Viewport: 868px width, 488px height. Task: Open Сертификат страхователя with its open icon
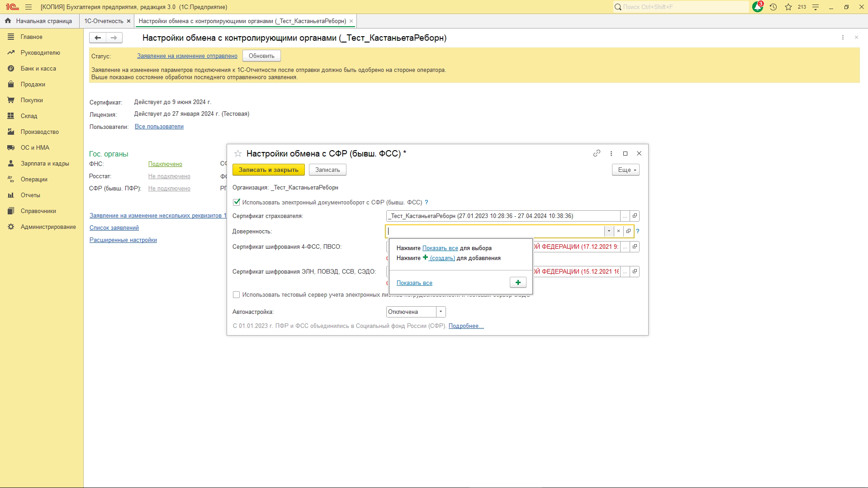[635, 216]
